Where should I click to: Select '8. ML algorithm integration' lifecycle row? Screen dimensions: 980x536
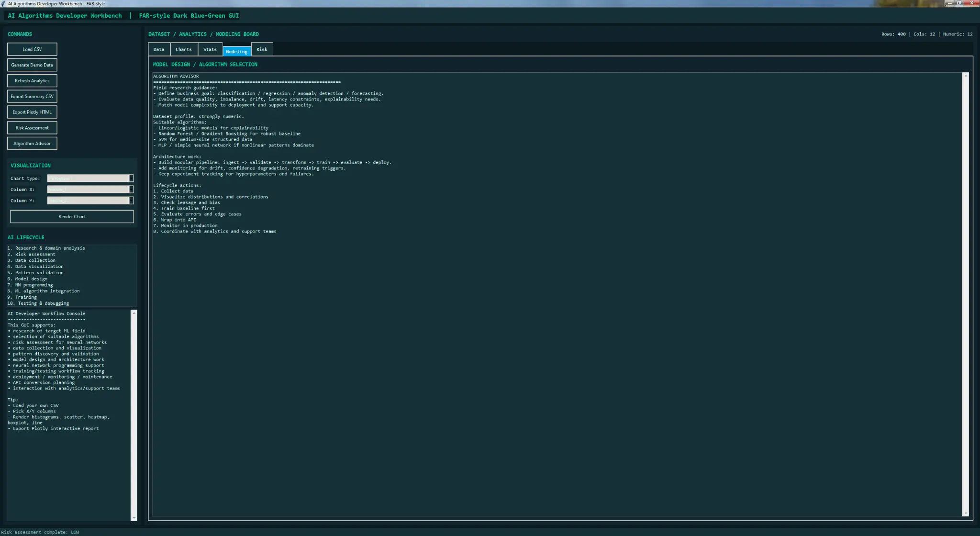coord(72,291)
